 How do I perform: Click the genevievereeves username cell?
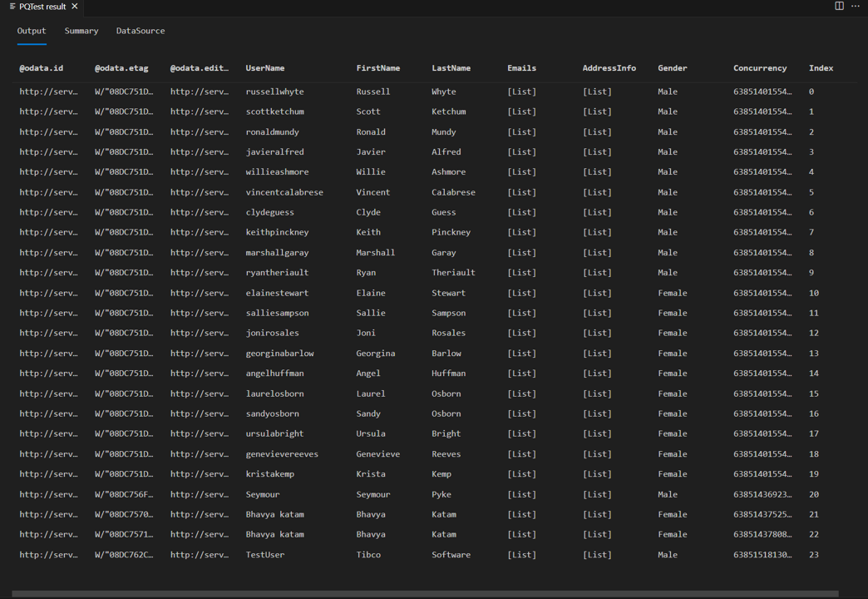click(282, 453)
